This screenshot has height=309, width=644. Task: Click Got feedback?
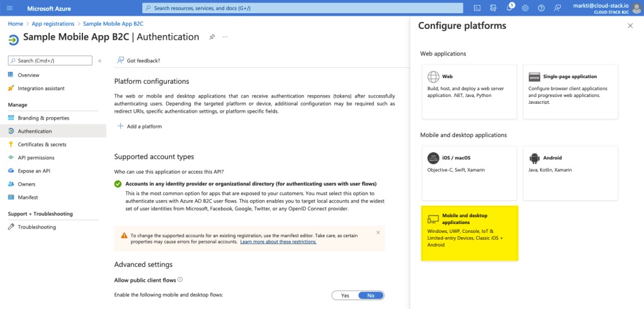coord(139,60)
